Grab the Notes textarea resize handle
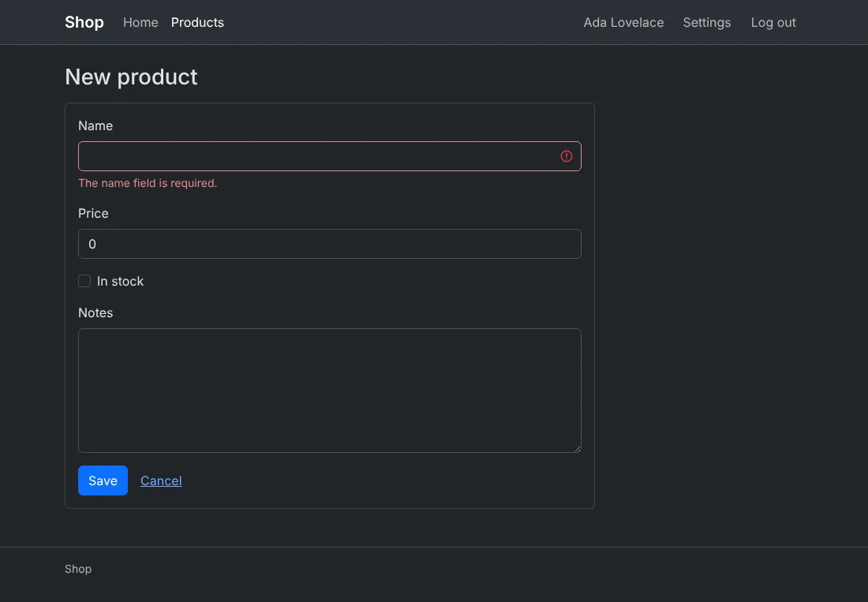Image resolution: width=868 pixels, height=602 pixels. 578,449
